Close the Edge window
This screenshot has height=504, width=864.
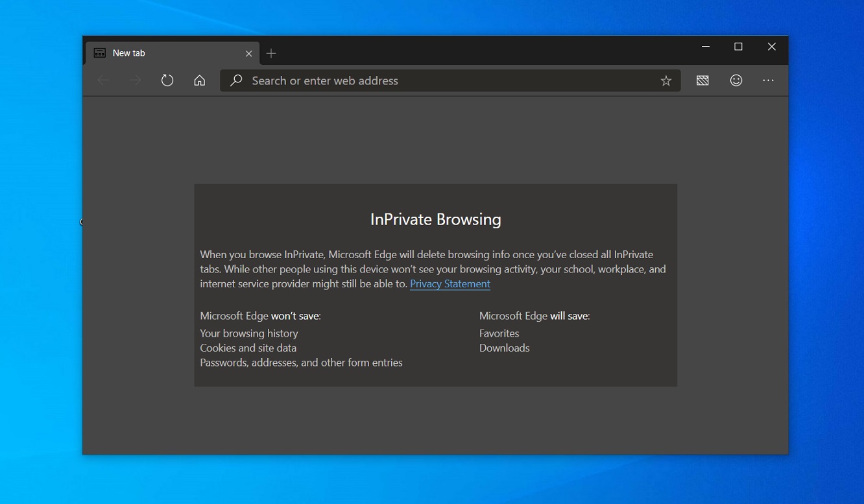(x=772, y=47)
